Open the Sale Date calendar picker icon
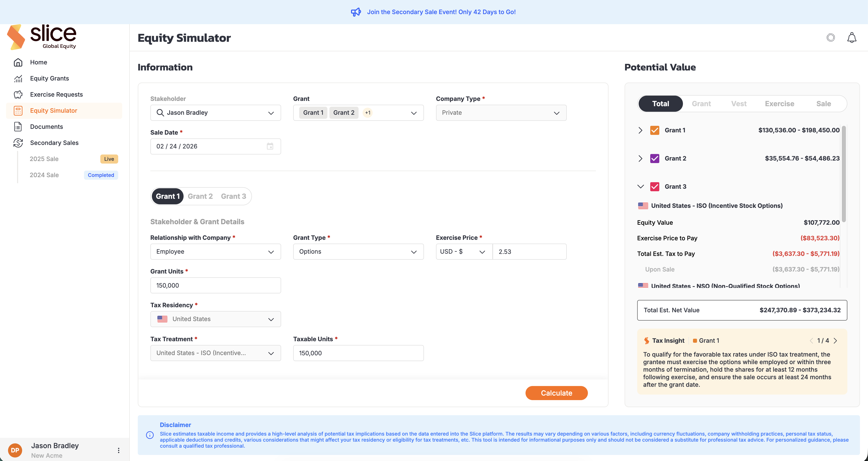Screen dimensions: 868x461 click(x=270, y=146)
